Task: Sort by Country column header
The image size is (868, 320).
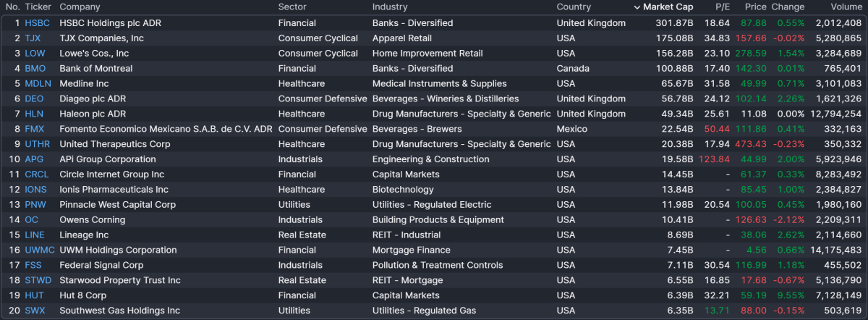Action: pyautogui.click(x=574, y=7)
